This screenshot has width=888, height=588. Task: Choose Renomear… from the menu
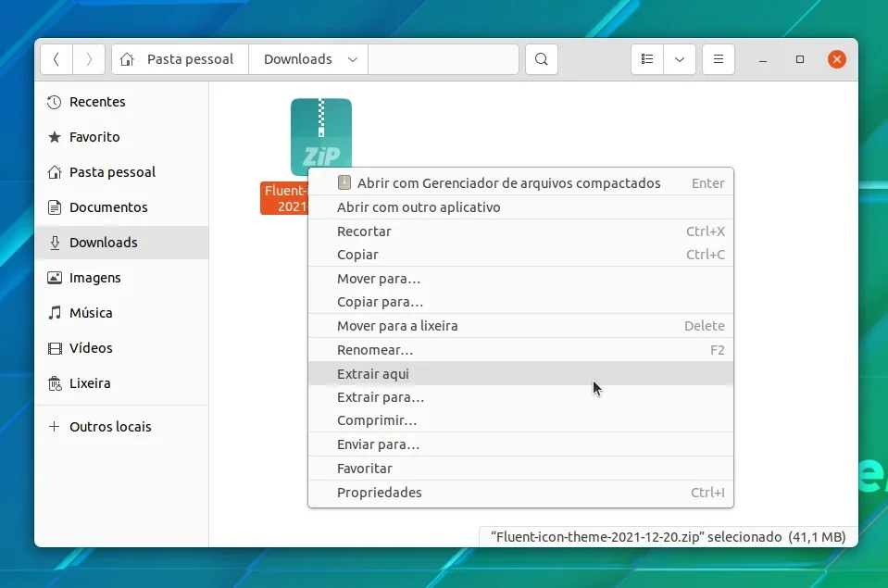pos(520,350)
